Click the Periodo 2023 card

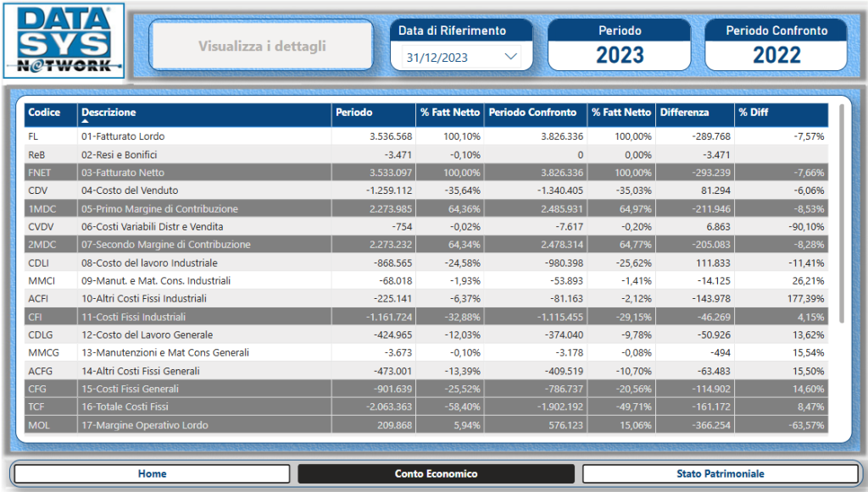(620, 45)
